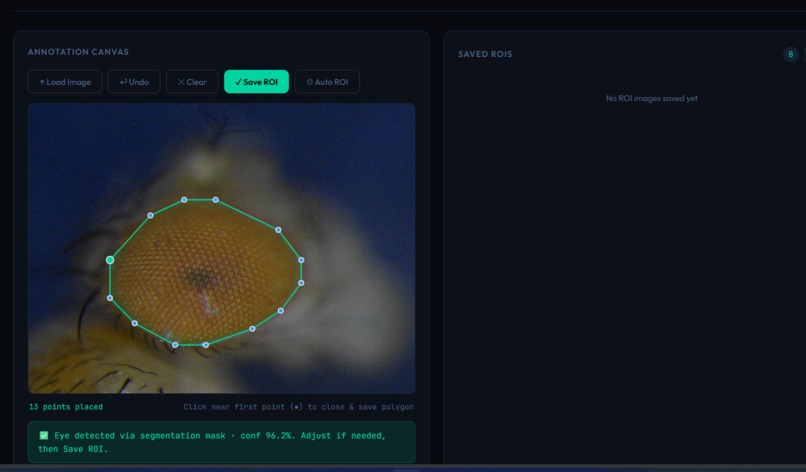Screen dimensions: 806x472
Task: Click the ANNOTATION CANVAS heading
Action: (x=78, y=52)
